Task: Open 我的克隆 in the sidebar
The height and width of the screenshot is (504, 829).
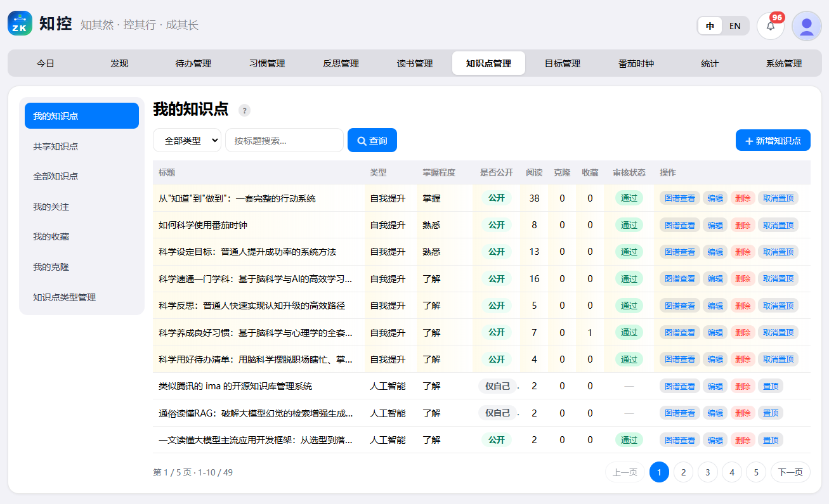Action: 82,267
